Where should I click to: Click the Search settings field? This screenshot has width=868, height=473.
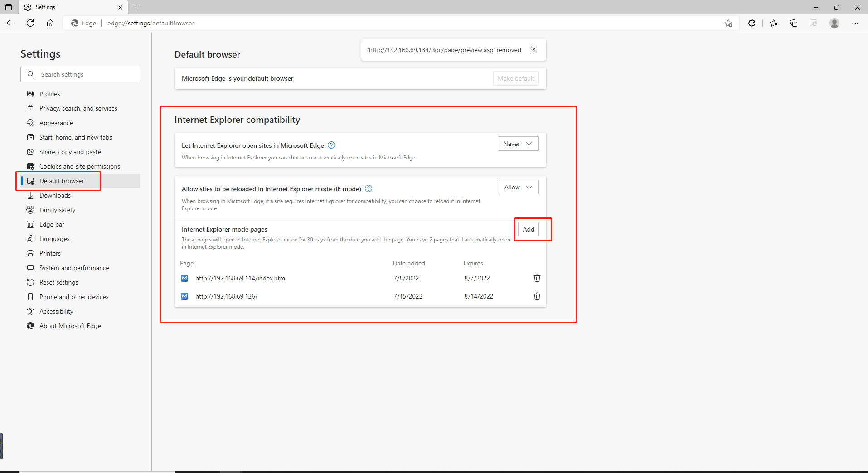coord(80,74)
